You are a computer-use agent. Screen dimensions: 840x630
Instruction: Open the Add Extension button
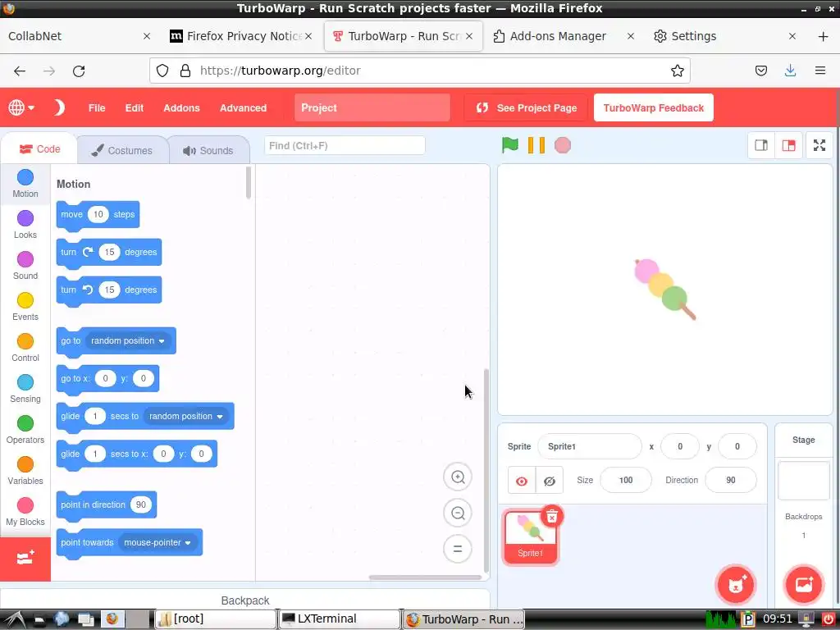(25, 559)
